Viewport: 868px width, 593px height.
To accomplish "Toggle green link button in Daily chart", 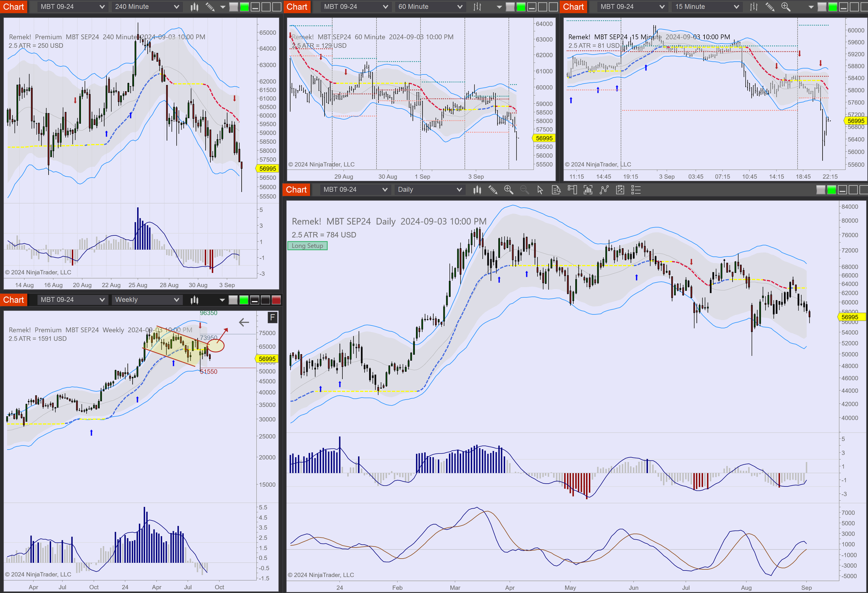I will [x=832, y=190].
